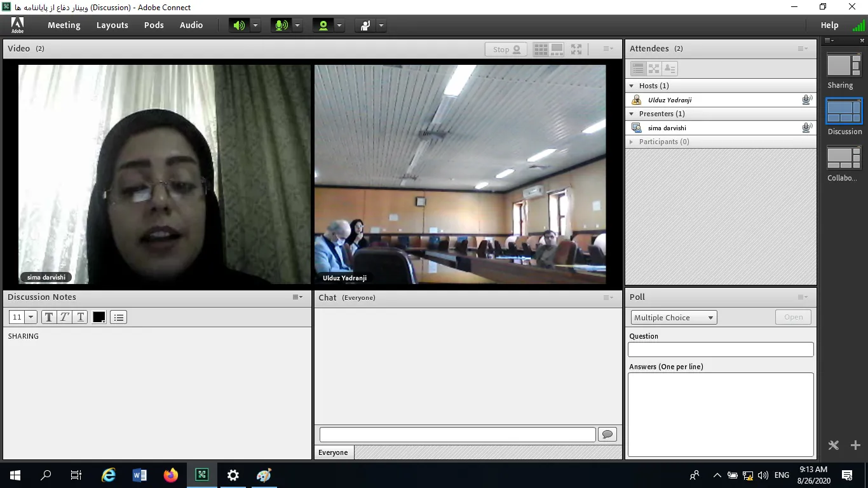This screenshot has height=488, width=868.
Task: Expand the Participants (0) group
Action: click(632, 142)
